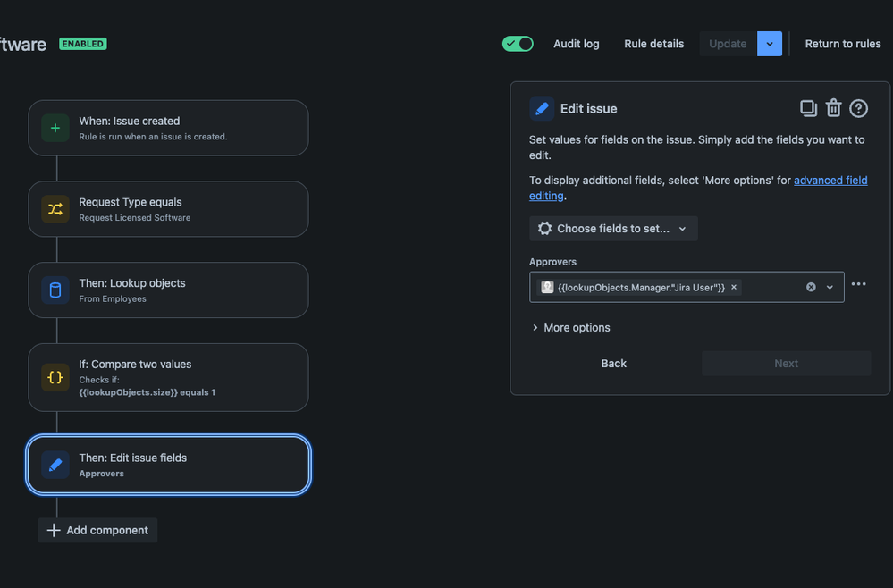Open Rule details

(653, 44)
